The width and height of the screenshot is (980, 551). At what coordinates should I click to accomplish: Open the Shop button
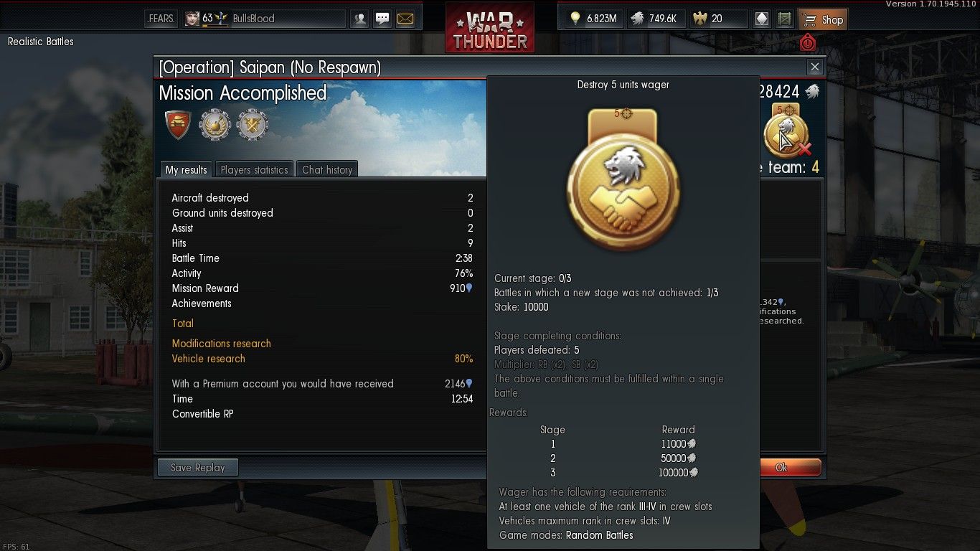823,19
